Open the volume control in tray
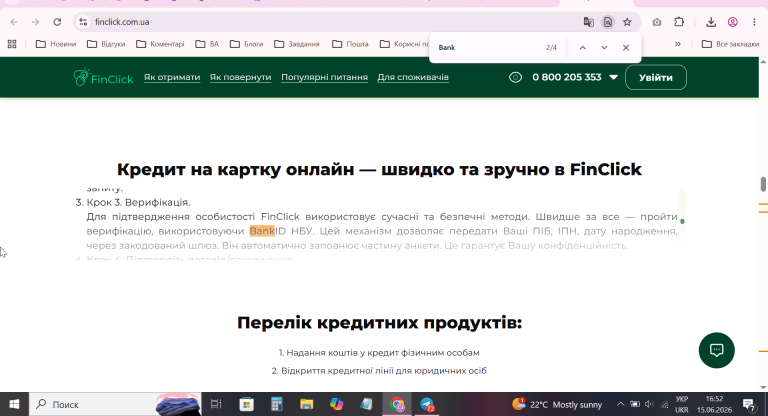The height and width of the screenshot is (416, 768). 649,404
